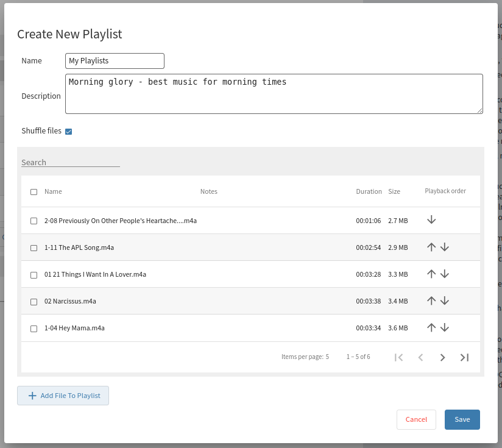This screenshot has width=502, height=448.
Task: Jump to last page of files
Action: [464, 357]
